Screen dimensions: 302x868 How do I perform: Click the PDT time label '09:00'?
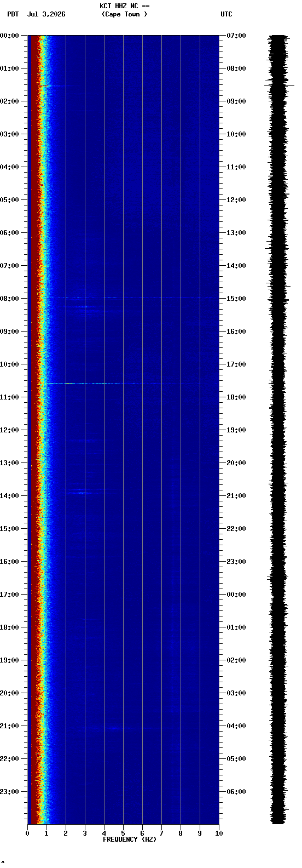click(x=9, y=332)
